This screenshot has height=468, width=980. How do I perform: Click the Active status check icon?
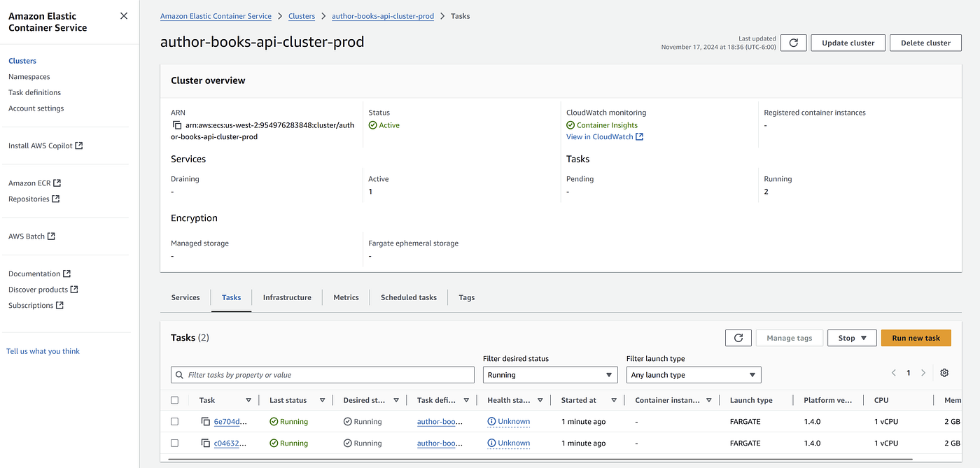(372, 125)
